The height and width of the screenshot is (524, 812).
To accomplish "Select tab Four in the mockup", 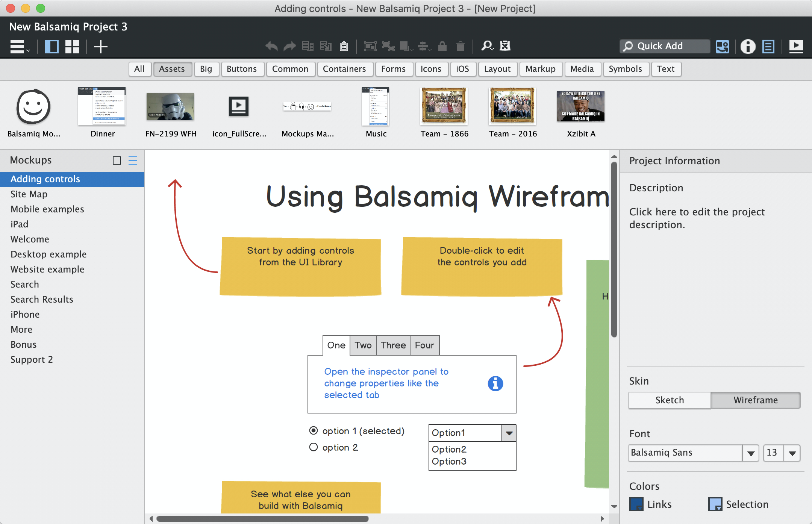I will (x=425, y=345).
